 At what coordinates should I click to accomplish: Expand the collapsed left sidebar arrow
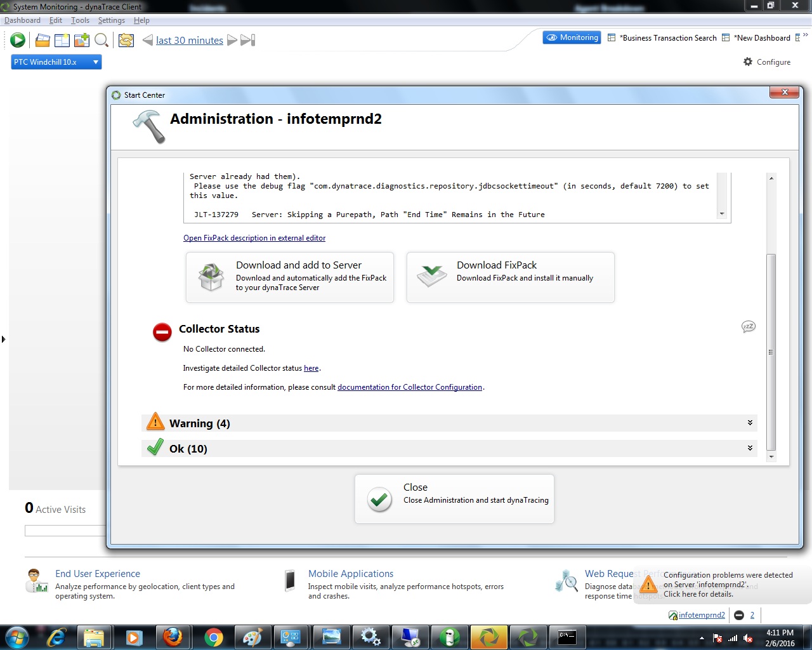point(3,340)
